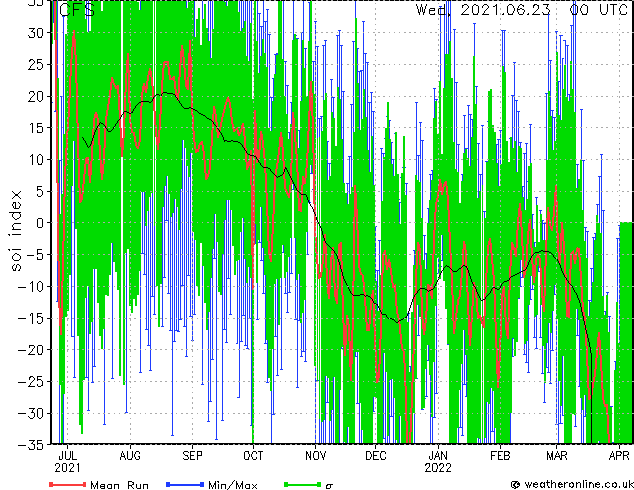Select the SEP month tick label
Viewport: 634px width, 490px height.
[x=192, y=456]
